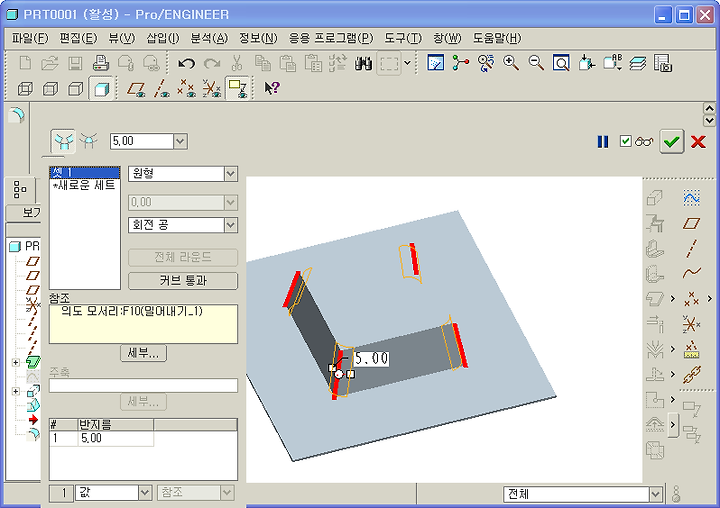Image resolution: width=720 pixels, height=508 pixels.
Task: Click the red X cancel icon
Action: (698, 141)
